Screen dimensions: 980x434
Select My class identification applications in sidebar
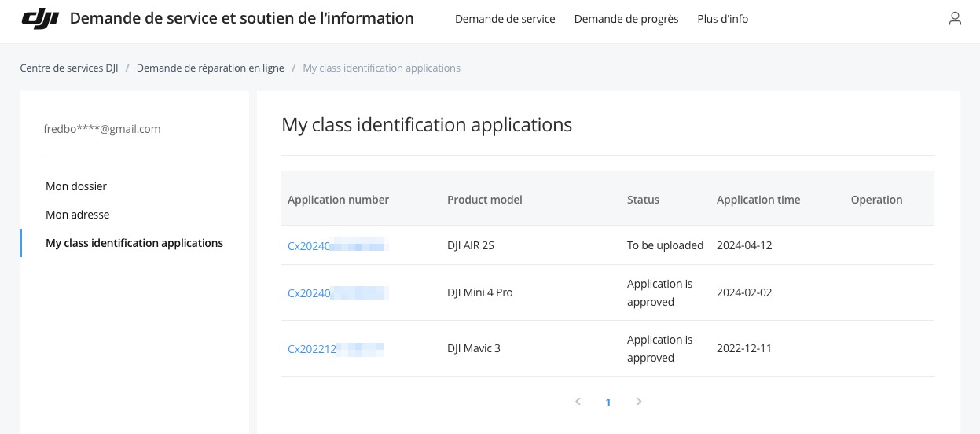point(134,243)
